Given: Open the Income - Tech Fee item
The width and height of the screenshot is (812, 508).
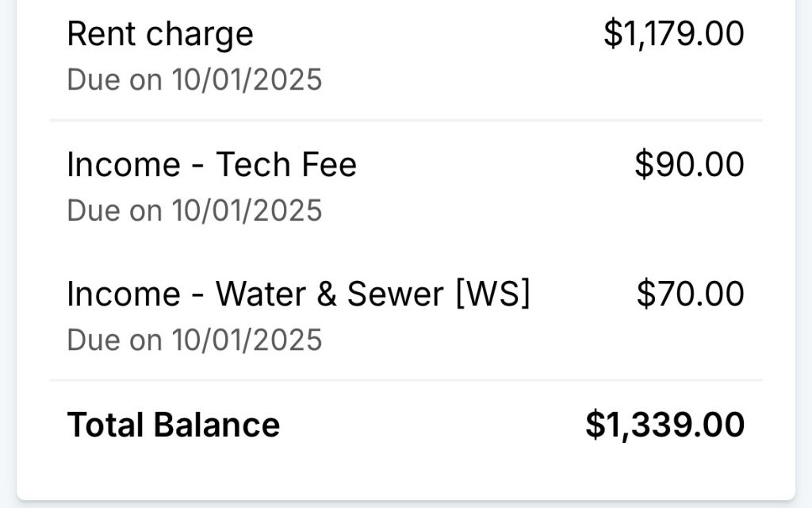Looking at the screenshot, I should (x=211, y=164).
